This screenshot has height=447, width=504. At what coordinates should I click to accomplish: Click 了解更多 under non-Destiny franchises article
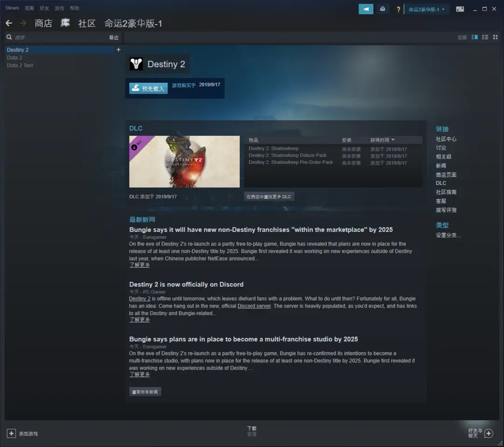pos(140,265)
